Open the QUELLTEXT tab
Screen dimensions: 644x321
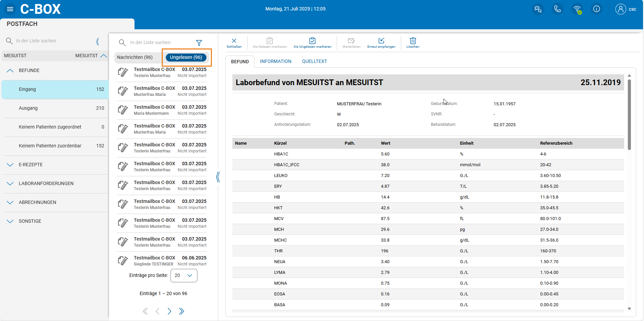point(314,61)
